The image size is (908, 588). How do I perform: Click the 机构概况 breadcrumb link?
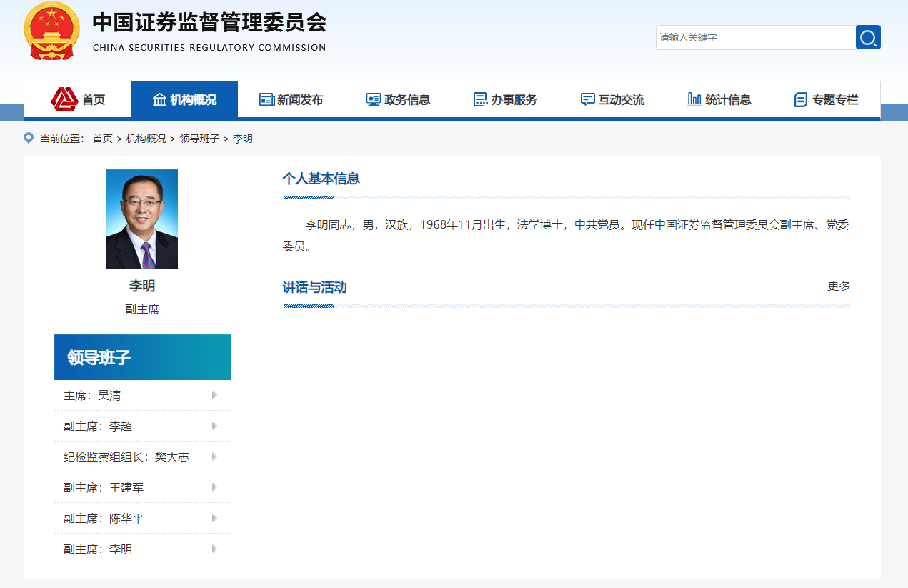pyautogui.click(x=146, y=139)
